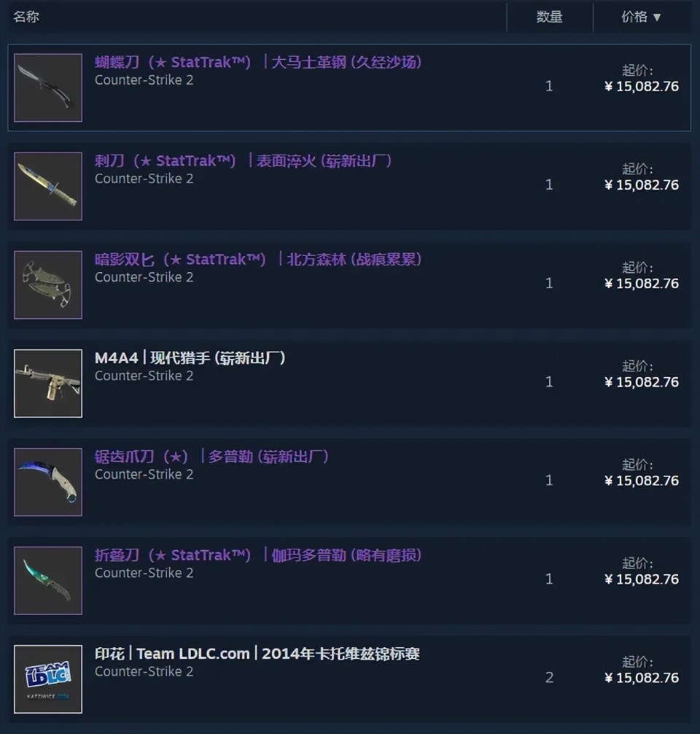700x734 pixels.
Task: Click the Karambit Doppler knife thumbnail
Action: tap(48, 482)
